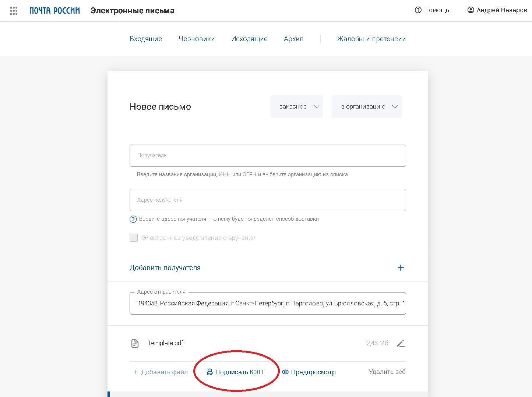Expand the заказное letter type dropdown
Screen dimensions: 532x397
[x=296, y=107]
